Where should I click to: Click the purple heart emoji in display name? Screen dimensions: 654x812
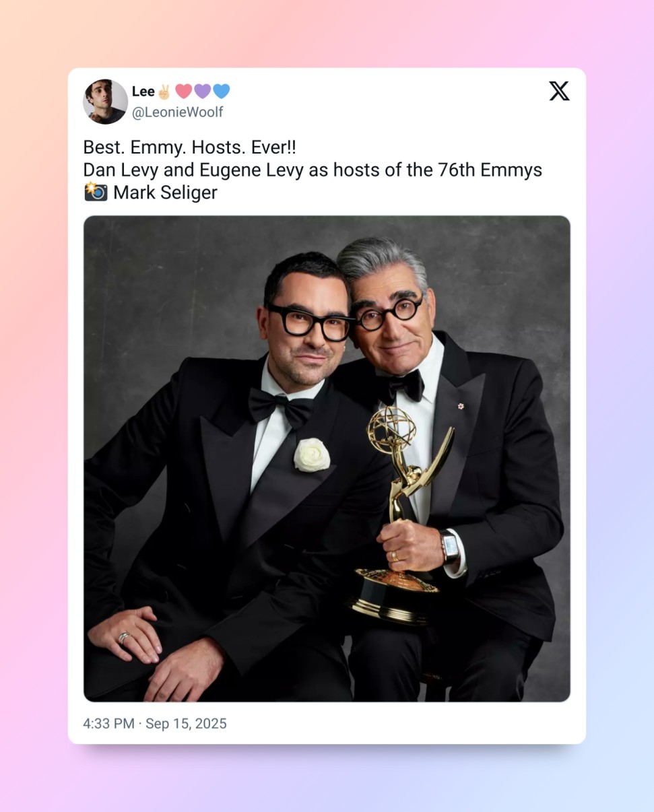pos(202,92)
